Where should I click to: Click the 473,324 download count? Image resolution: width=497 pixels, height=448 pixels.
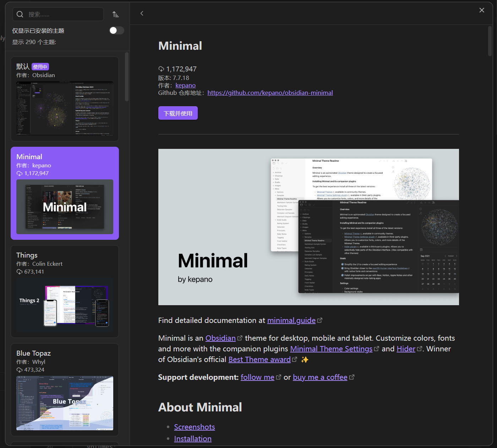click(x=34, y=370)
